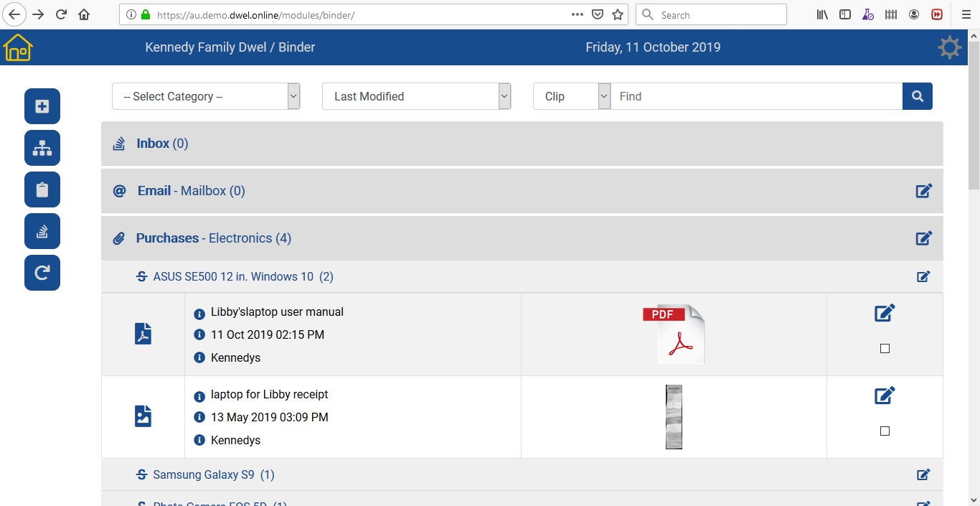Open the browser library icon
980x506 pixels.
point(822,14)
